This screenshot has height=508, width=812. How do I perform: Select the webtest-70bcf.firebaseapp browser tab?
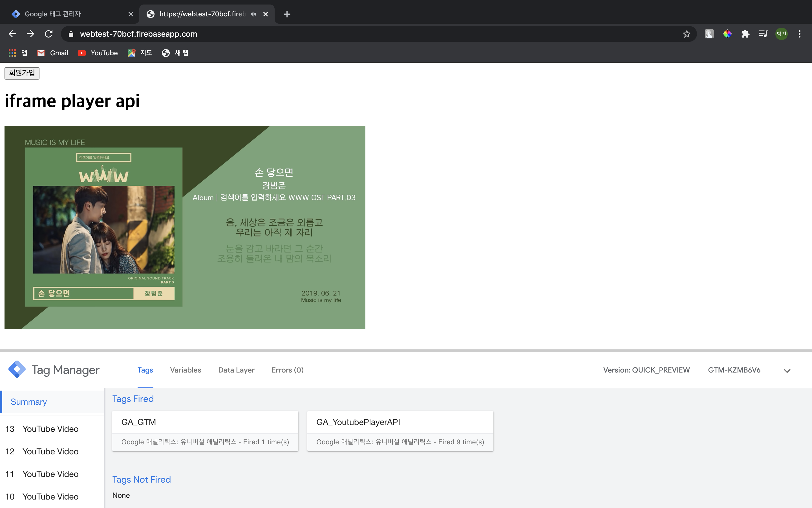click(207, 14)
